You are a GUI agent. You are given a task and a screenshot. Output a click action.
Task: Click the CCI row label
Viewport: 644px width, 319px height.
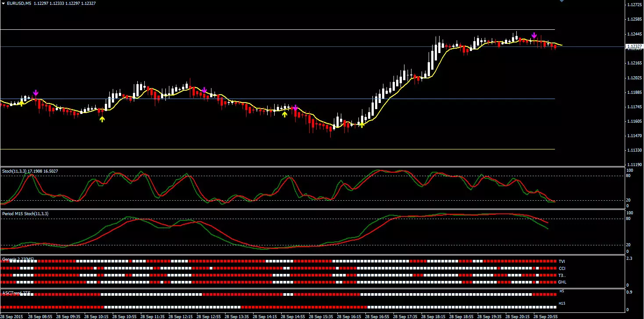pos(562,268)
